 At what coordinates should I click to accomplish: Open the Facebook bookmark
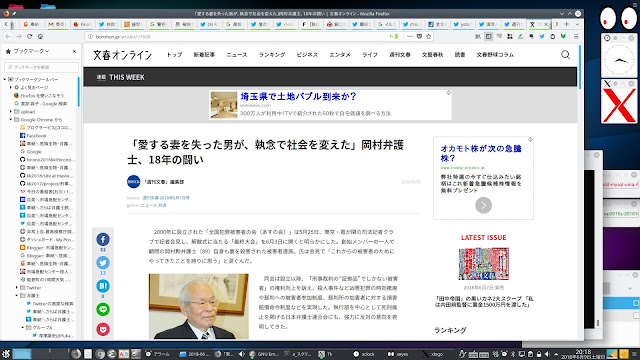click(37, 136)
